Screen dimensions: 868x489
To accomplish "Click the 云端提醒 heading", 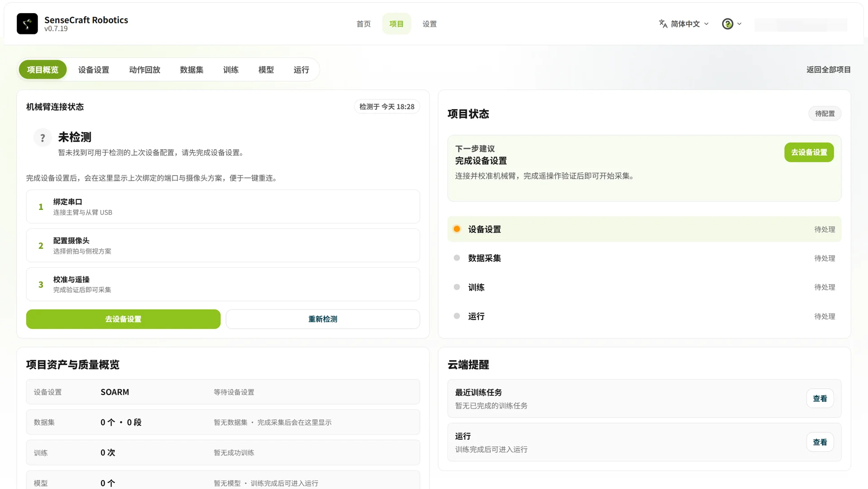I will 468,365.
